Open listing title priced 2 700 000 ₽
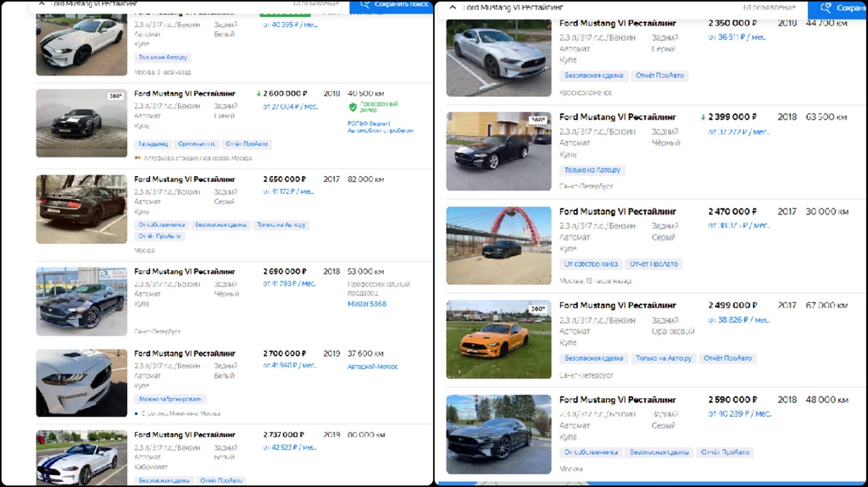This screenshot has width=868, height=487. pos(185,354)
